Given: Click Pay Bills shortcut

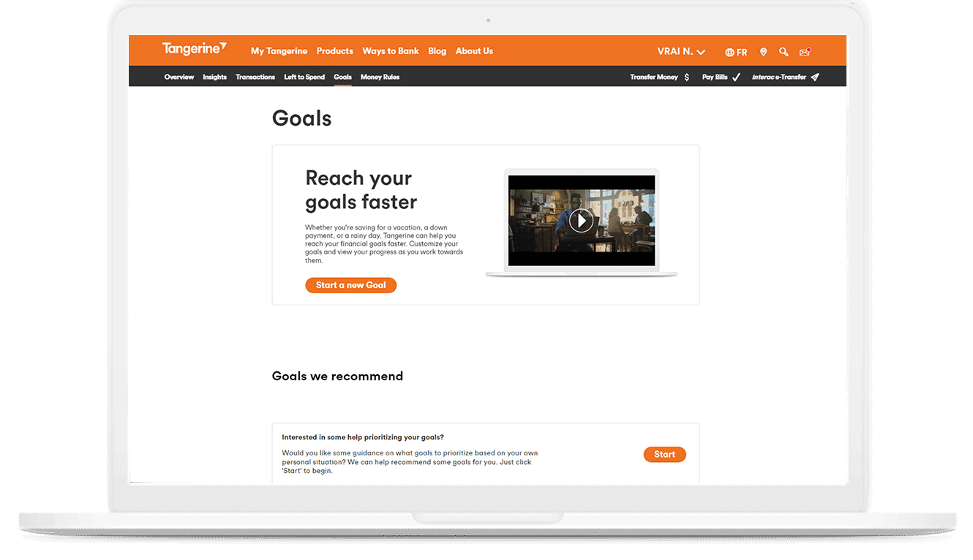Looking at the screenshot, I should [x=721, y=77].
